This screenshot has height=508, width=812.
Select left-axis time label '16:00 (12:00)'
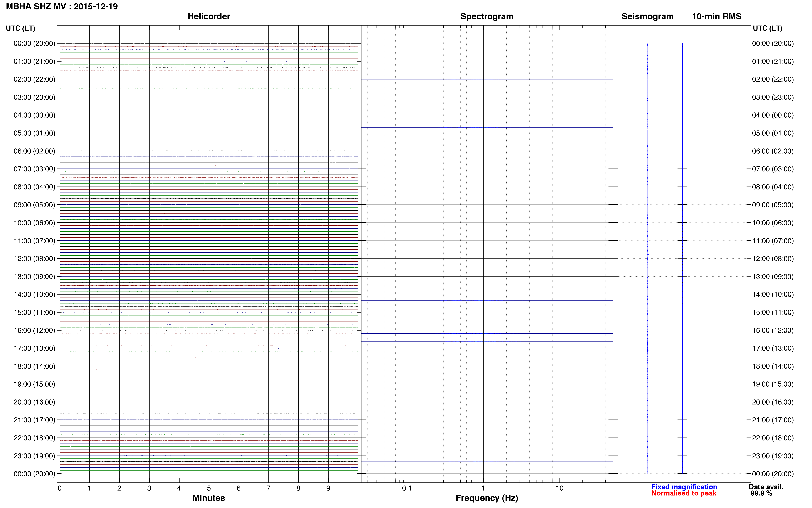tap(34, 330)
